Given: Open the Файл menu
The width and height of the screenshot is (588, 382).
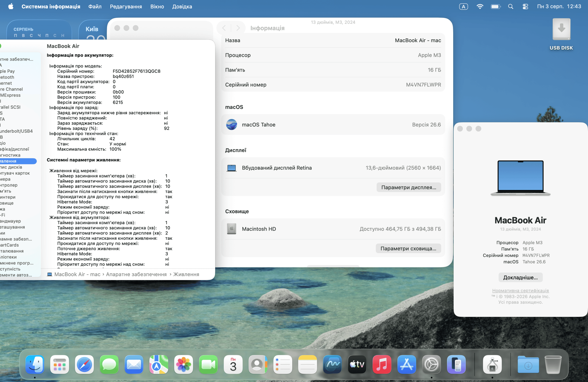Looking at the screenshot, I should pos(95,6).
